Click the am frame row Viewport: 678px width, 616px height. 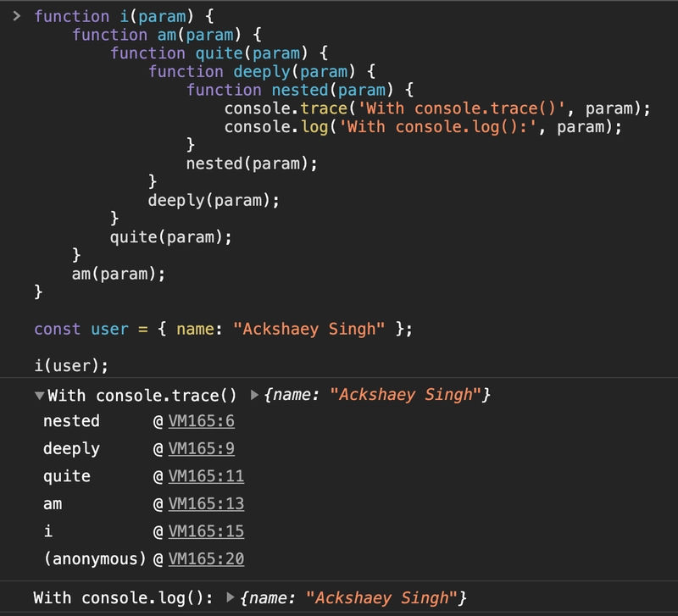[x=53, y=503]
